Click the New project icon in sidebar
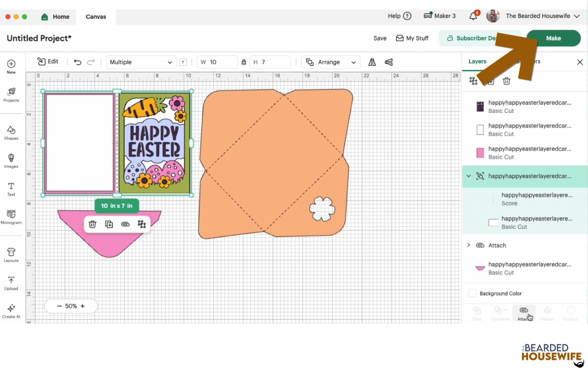588x374 pixels. (x=11, y=66)
